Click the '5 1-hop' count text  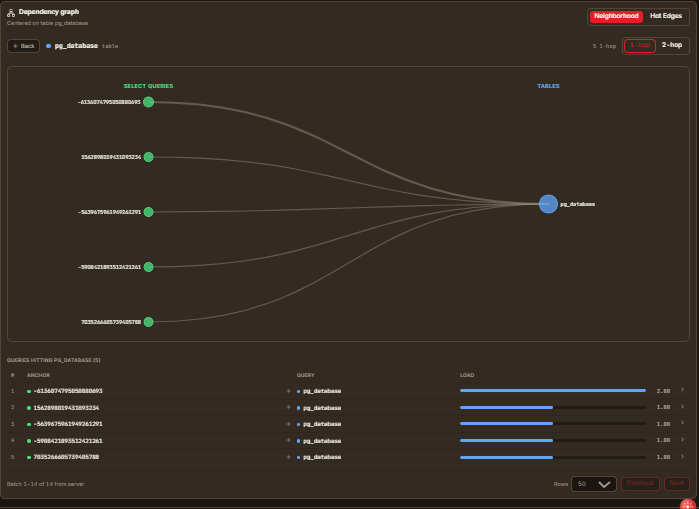(x=604, y=46)
